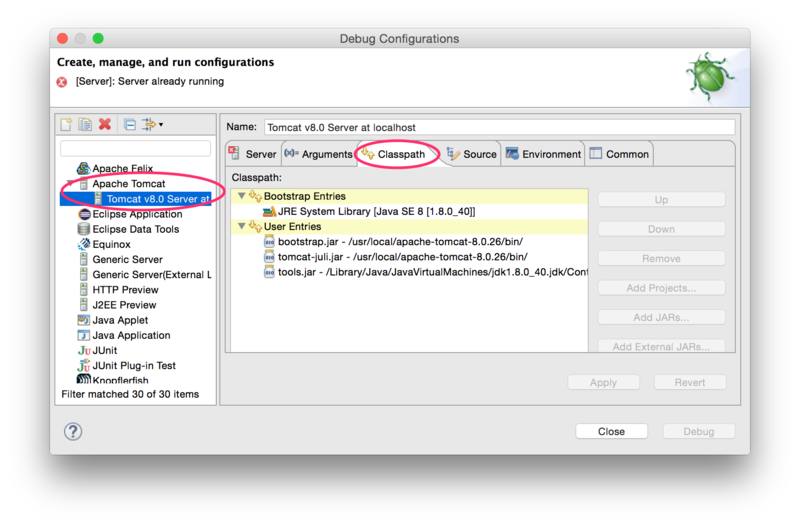Select HTTP Preview entry
The height and width of the screenshot is (526, 800).
point(126,290)
